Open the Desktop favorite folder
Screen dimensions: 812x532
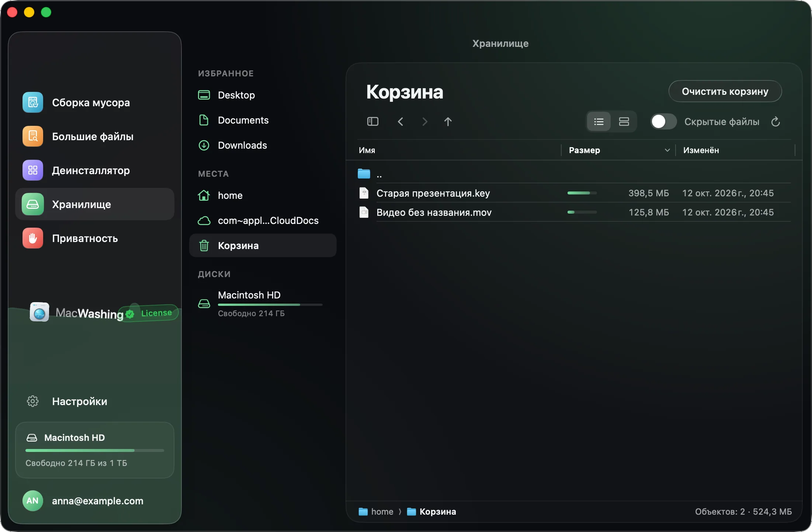pos(263,95)
